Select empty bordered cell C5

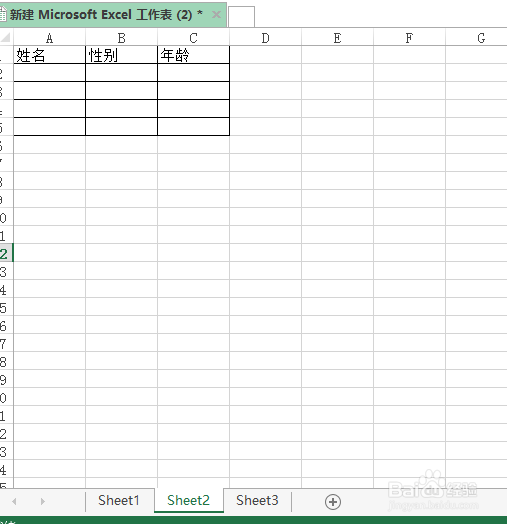[193, 127]
